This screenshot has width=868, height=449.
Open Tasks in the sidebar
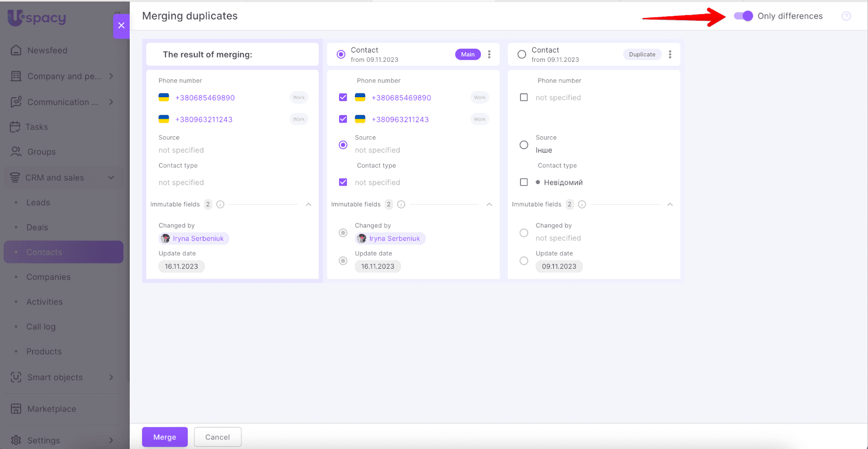point(36,127)
